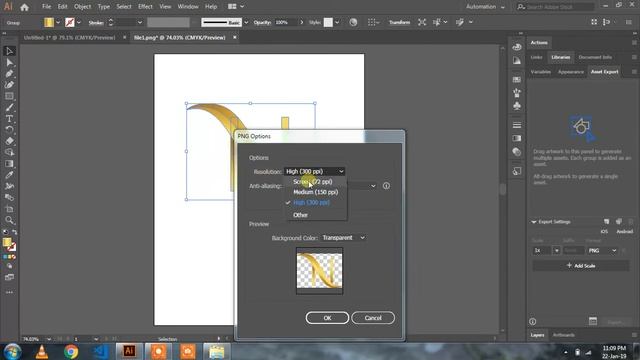Select the Android export preset
Viewport: 640px width, 360px height.
point(624,231)
